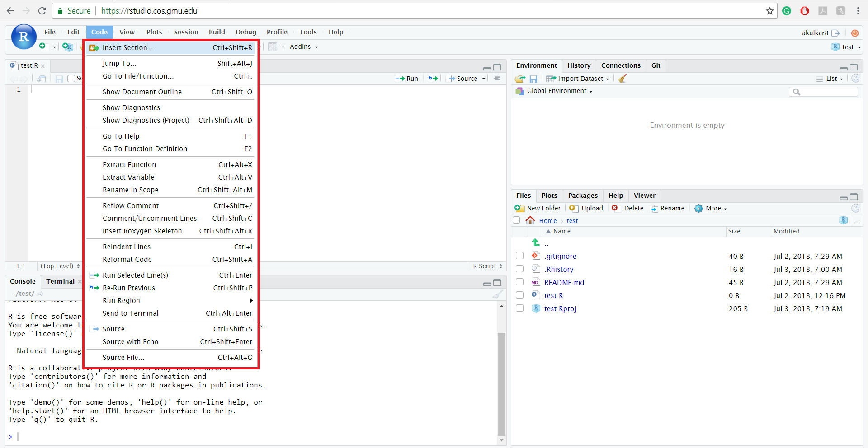The image size is (868, 448).
Task: Save the current document with disk icon
Action: tap(59, 79)
